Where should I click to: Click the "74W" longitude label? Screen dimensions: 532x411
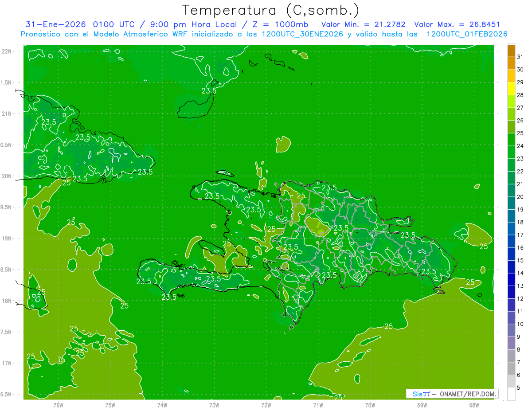[x=162, y=405]
